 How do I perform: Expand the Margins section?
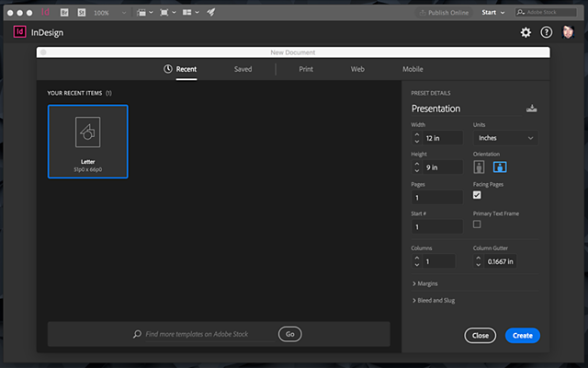(x=424, y=283)
